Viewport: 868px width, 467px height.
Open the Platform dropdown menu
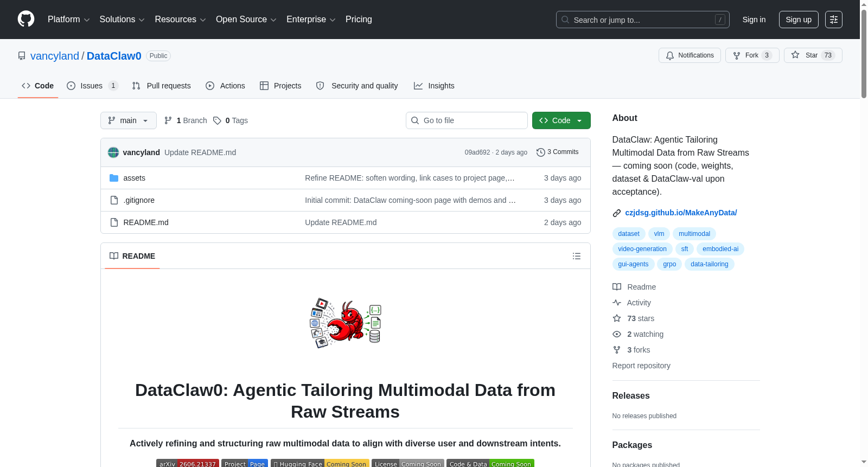click(68, 20)
